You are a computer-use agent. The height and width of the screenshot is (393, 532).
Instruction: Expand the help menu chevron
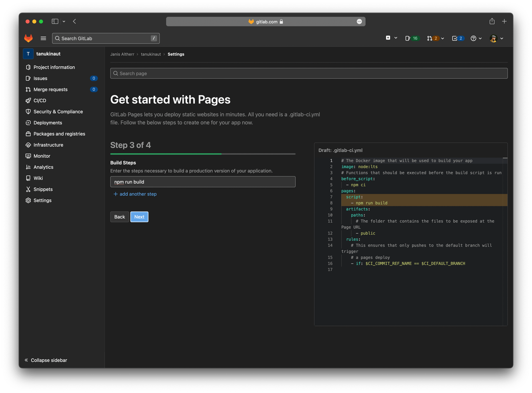[x=480, y=38]
